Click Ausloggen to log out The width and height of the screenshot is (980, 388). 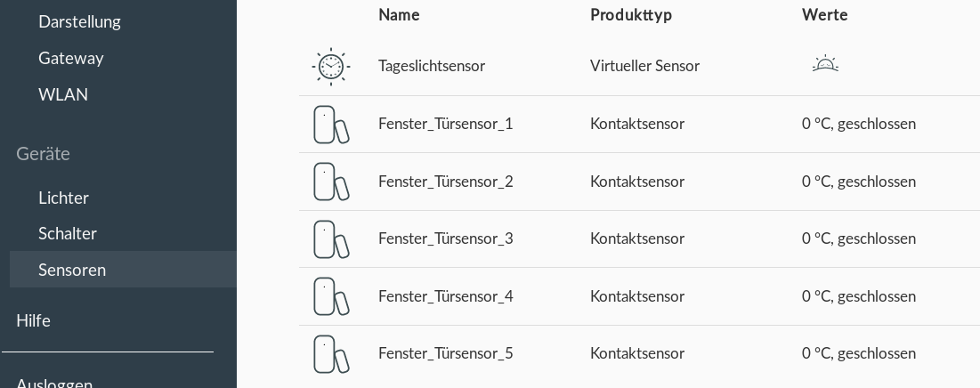coord(54,383)
